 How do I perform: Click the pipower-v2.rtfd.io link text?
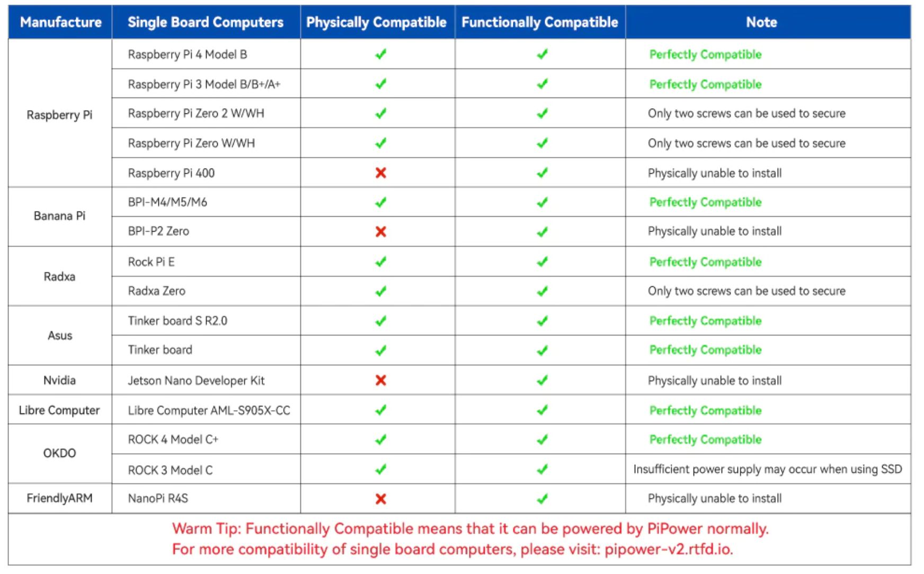point(669,549)
